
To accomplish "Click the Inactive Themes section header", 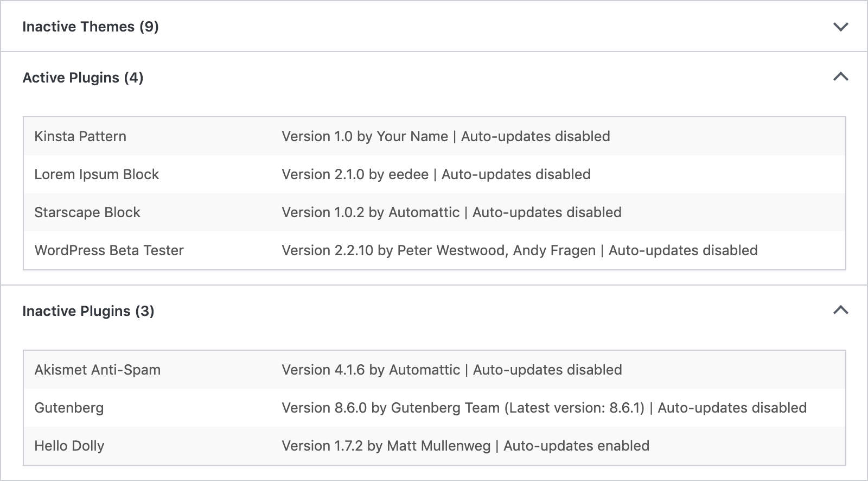I will click(90, 26).
